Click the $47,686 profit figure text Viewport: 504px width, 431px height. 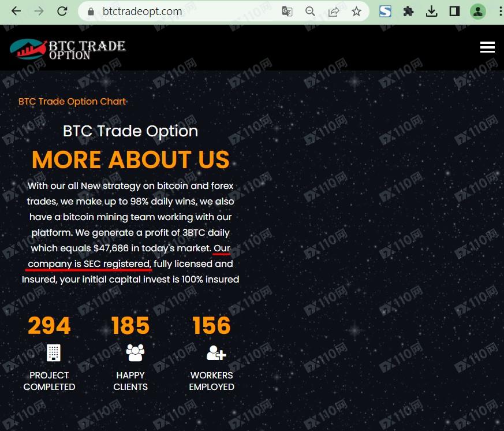pos(111,248)
